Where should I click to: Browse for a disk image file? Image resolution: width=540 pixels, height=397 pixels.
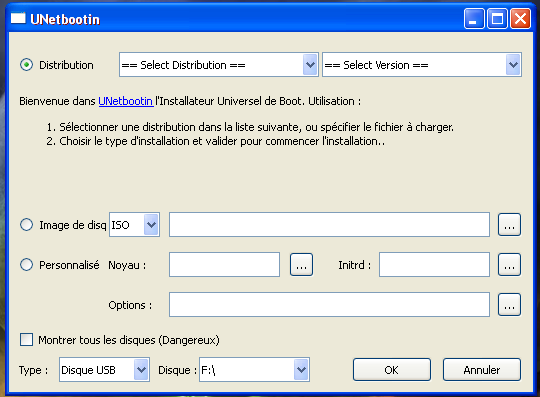pyautogui.click(x=509, y=224)
